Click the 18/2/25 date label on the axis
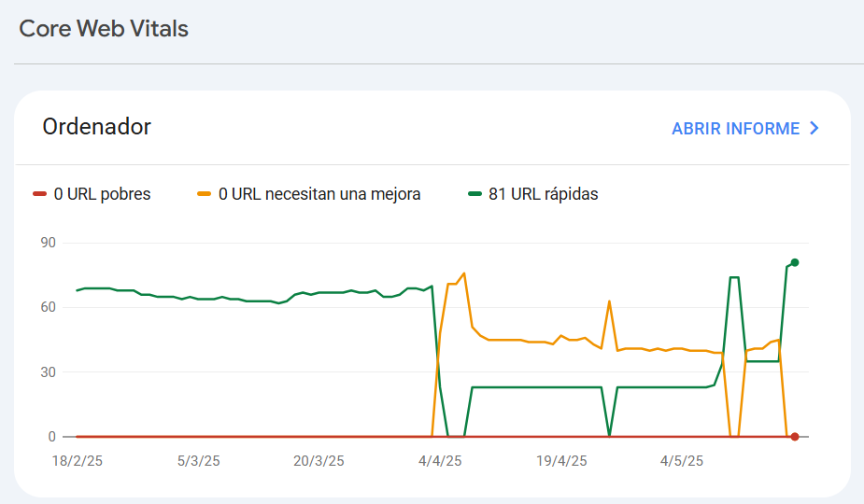The image size is (864, 504). point(77,461)
